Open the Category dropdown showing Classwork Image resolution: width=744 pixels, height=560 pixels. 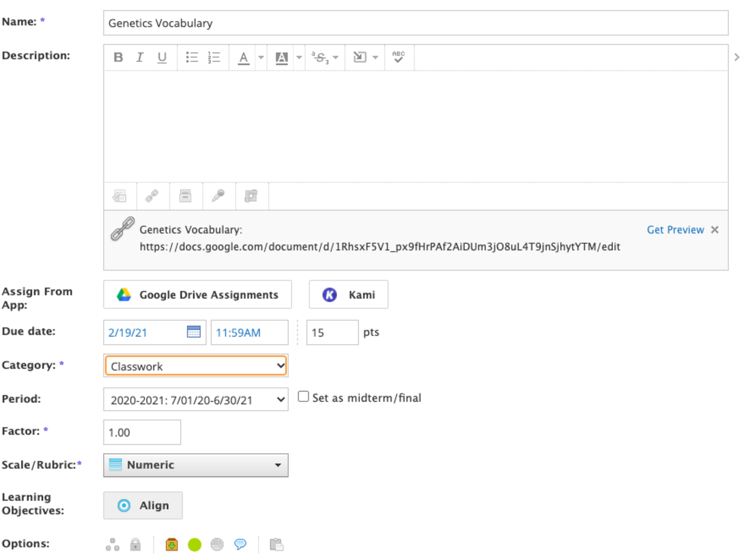pyautogui.click(x=196, y=366)
